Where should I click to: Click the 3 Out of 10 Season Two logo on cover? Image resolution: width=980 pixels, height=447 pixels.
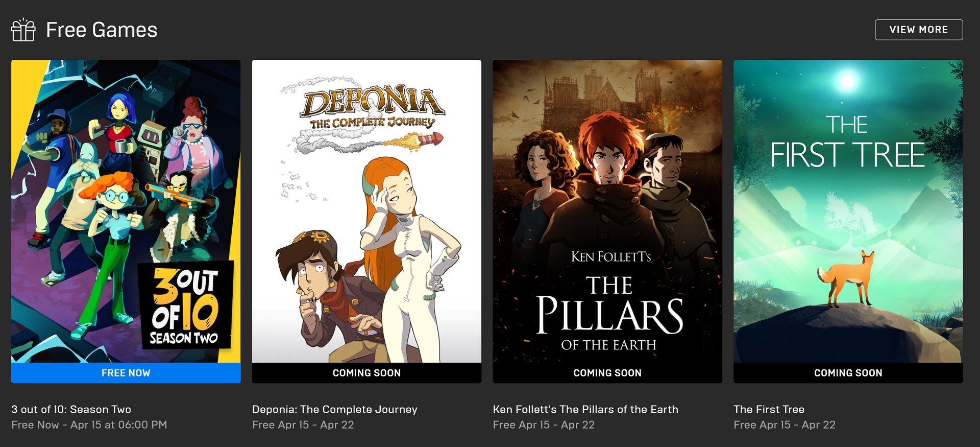pos(186,305)
